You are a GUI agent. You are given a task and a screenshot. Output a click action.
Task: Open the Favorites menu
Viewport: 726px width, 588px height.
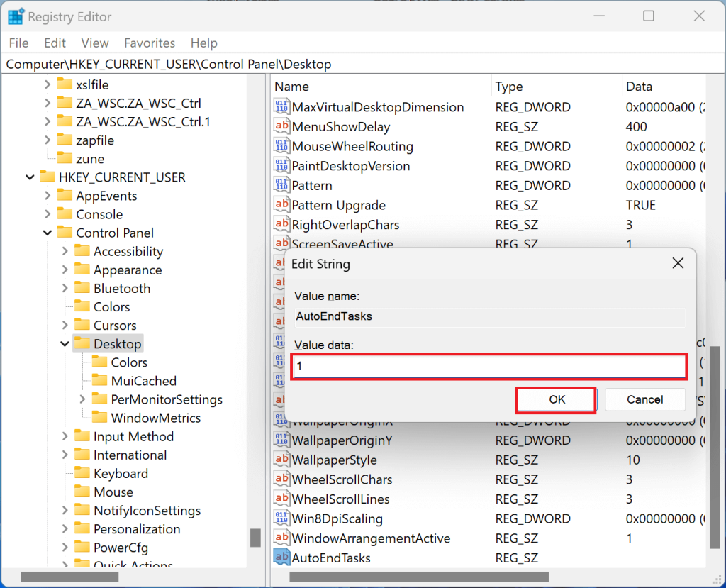click(149, 43)
